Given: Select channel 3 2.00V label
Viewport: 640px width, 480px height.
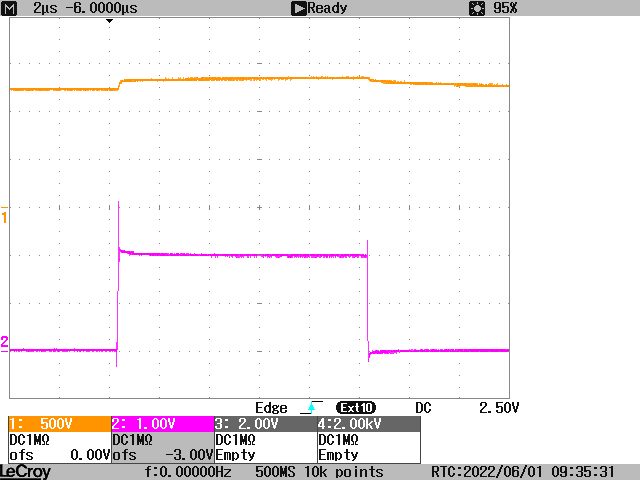Looking at the screenshot, I should [266, 424].
